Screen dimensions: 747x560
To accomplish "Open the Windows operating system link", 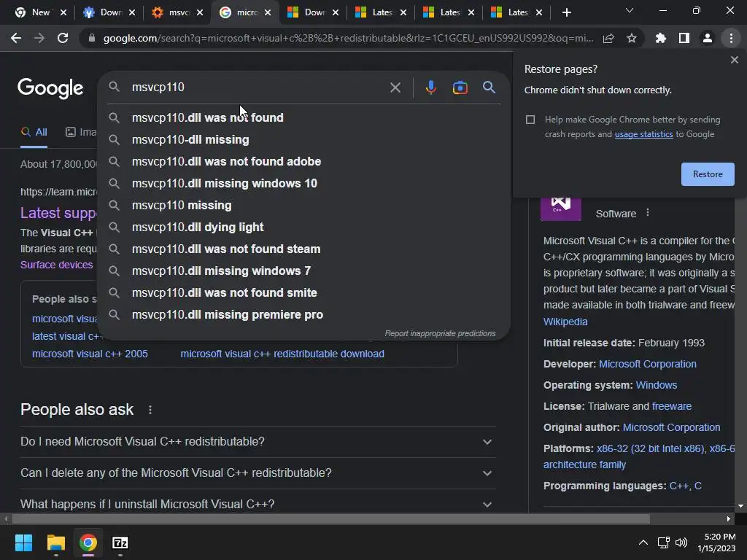I will (656, 385).
